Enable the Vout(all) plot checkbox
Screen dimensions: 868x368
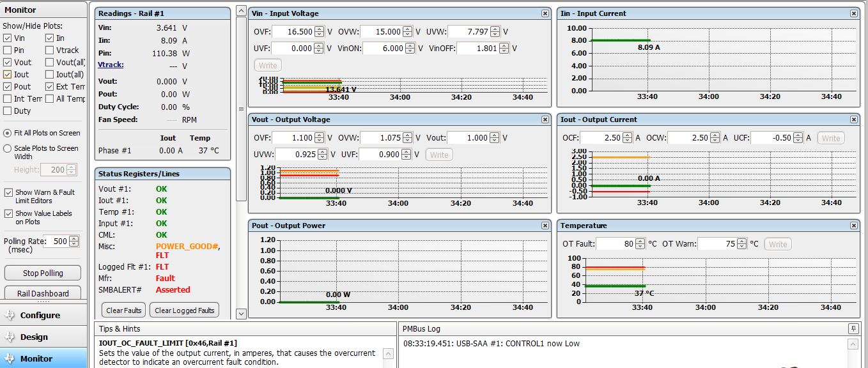(x=50, y=63)
